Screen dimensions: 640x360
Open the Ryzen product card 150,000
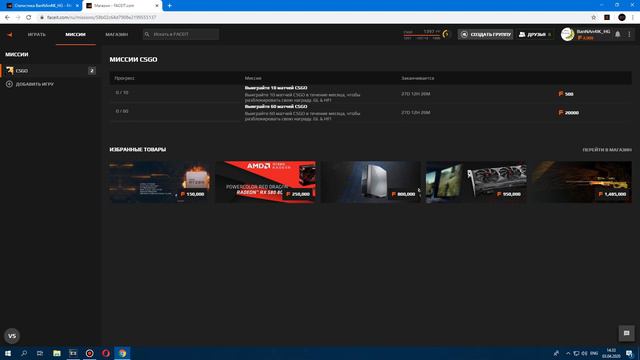tap(160, 182)
